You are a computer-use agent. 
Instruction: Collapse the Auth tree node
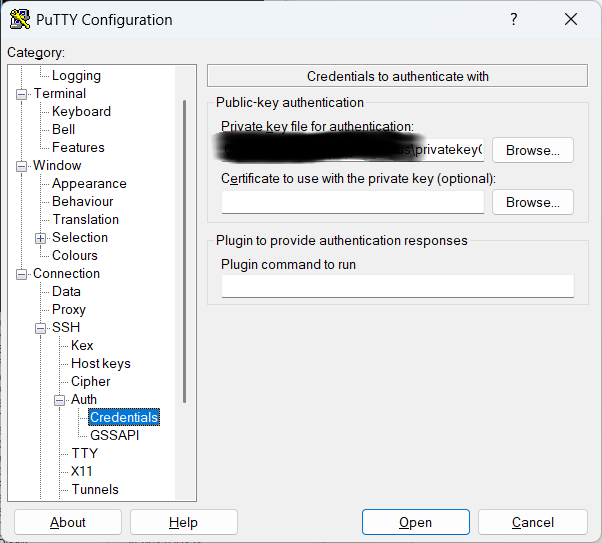click(x=60, y=400)
